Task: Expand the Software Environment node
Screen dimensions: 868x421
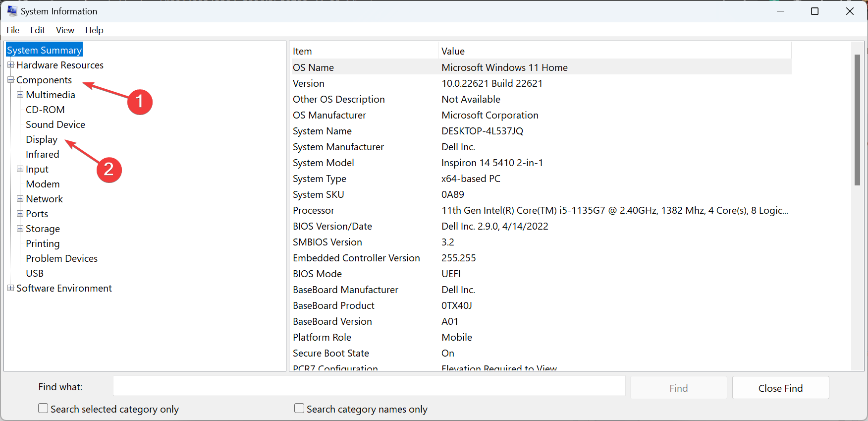Action: click(x=10, y=288)
